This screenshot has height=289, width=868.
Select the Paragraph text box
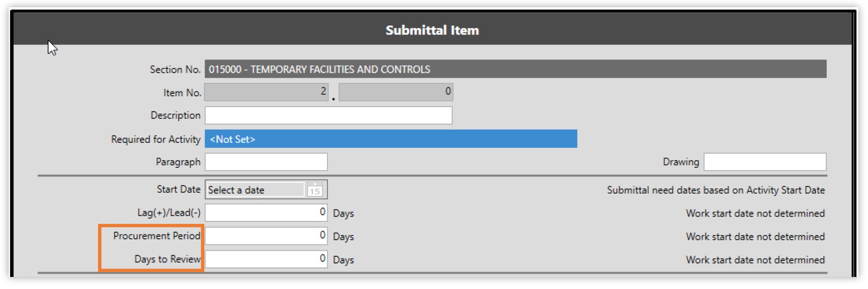point(266,162)
